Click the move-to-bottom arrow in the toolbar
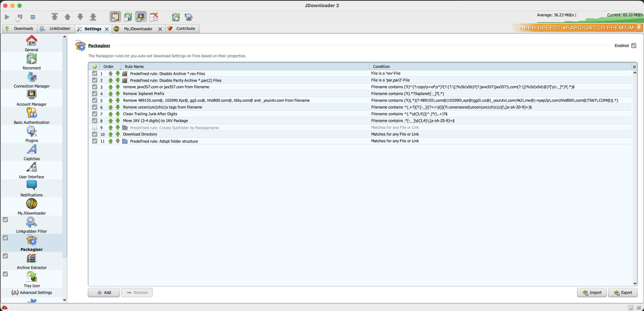Viewport: 644px width, 311px height. point(93,17)
